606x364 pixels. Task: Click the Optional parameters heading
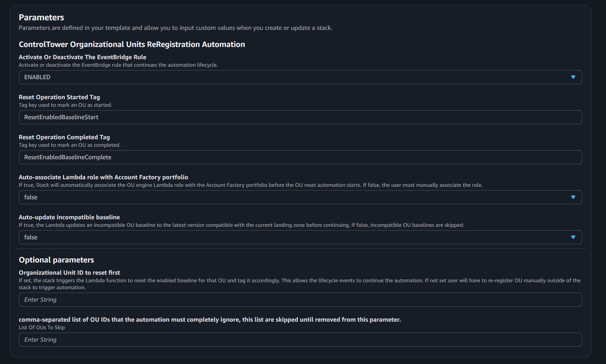[56, 260]
